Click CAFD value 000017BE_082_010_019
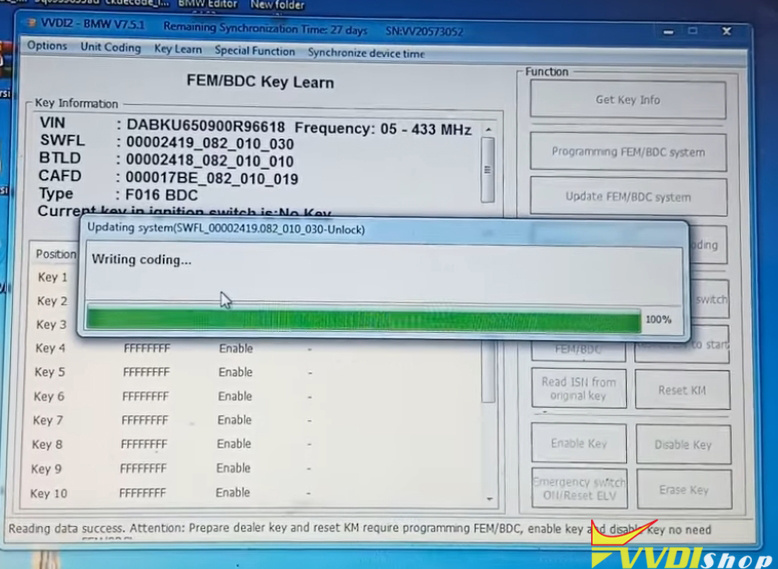Screen dimensions: 778x569 click(211, 179)
